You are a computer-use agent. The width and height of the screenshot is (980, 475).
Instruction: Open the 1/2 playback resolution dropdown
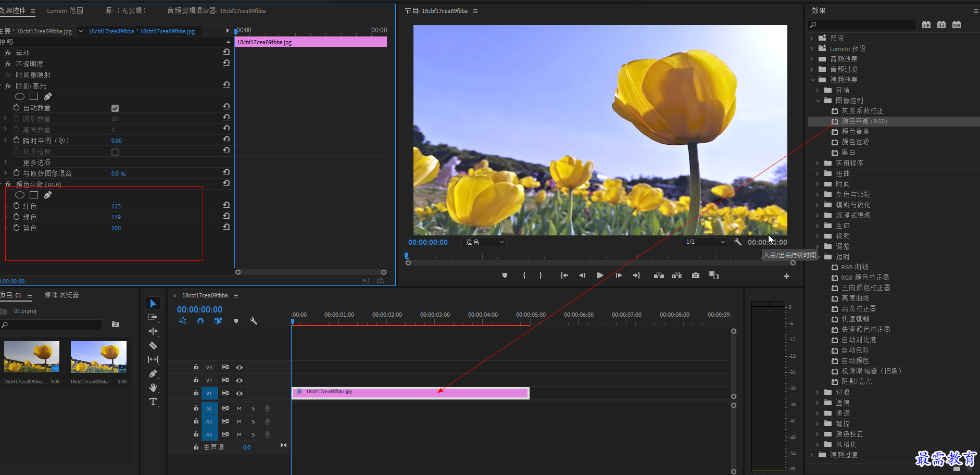coord(706,242)
